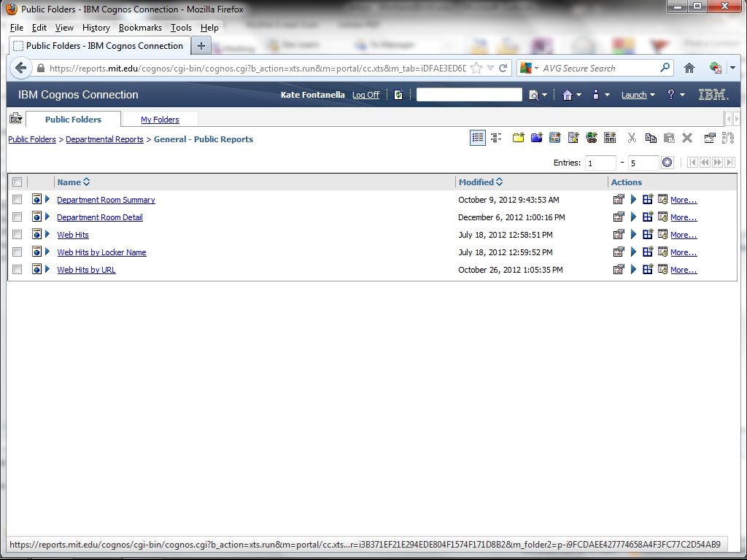Run Department Room Summary with options
The image size is (747, 560).
(633, 200)
